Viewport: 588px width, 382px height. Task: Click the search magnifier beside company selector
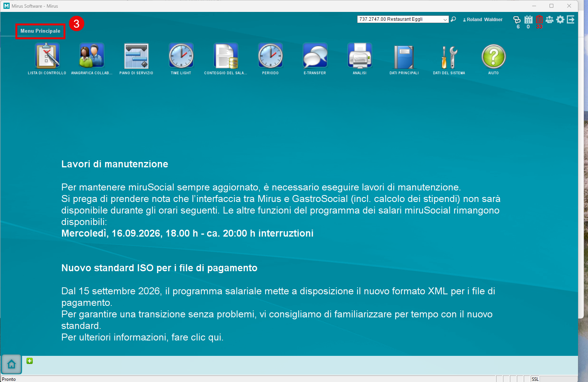click(x=453, y=19)
